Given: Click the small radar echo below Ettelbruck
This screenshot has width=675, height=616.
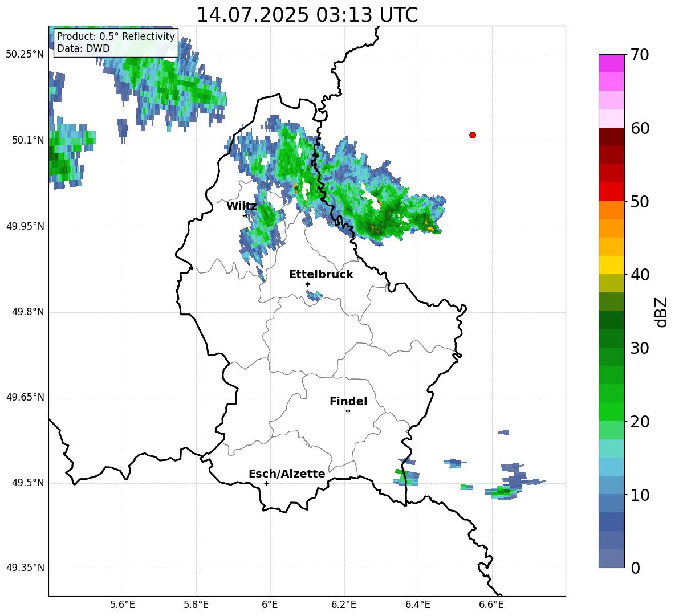Looking at the screenshot, I should coord(314,296).
